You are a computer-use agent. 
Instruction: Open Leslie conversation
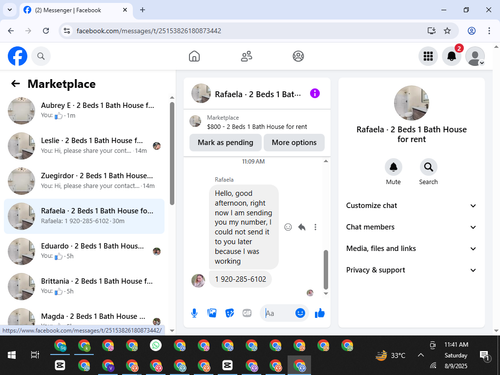(x=84, y=146)
